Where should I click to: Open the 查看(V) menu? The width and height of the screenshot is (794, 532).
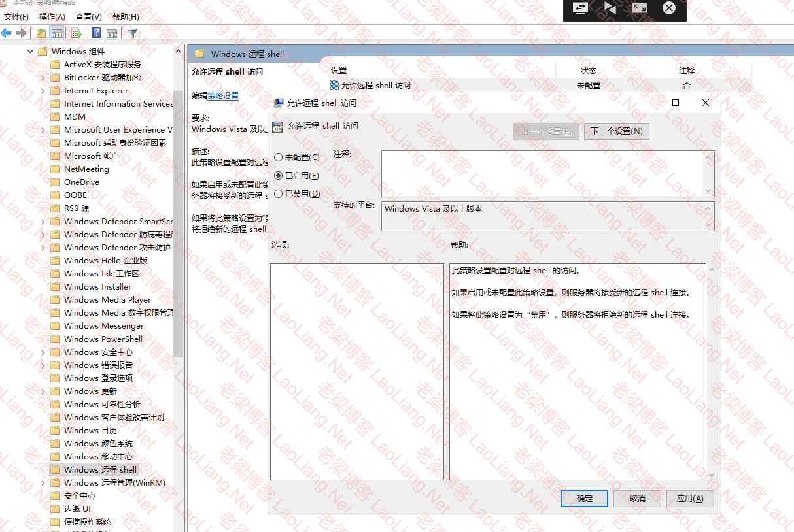tap(89, 17)
